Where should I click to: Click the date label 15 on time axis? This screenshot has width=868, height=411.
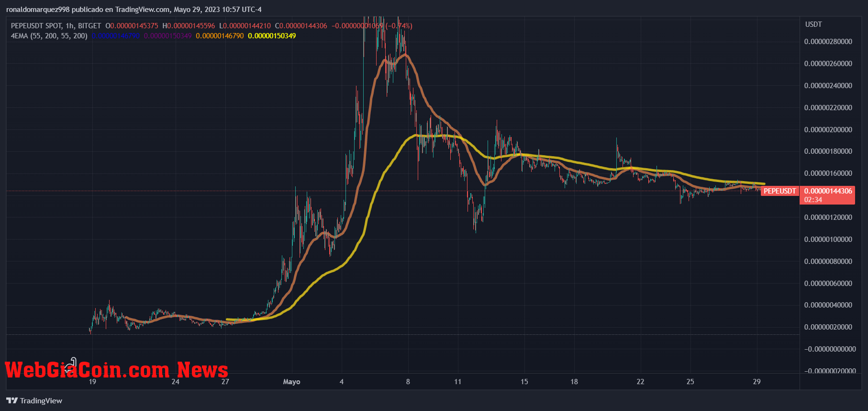pos(524,382)
